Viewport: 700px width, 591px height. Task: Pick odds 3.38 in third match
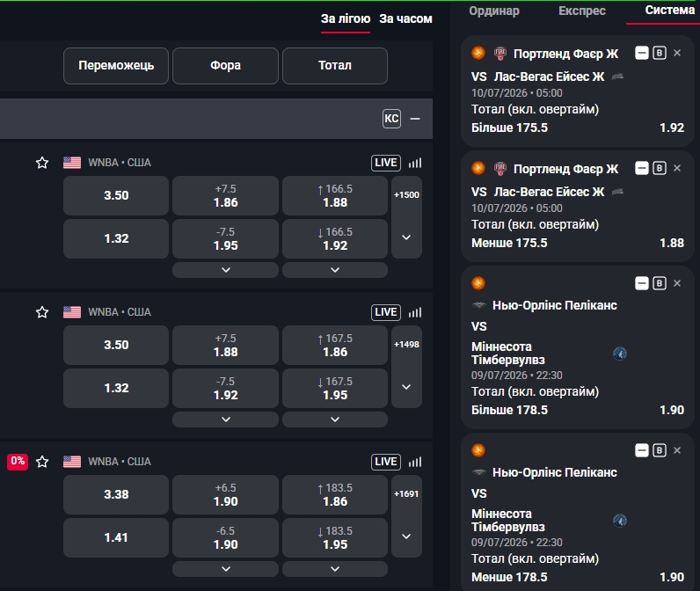[x=116, y=494]
